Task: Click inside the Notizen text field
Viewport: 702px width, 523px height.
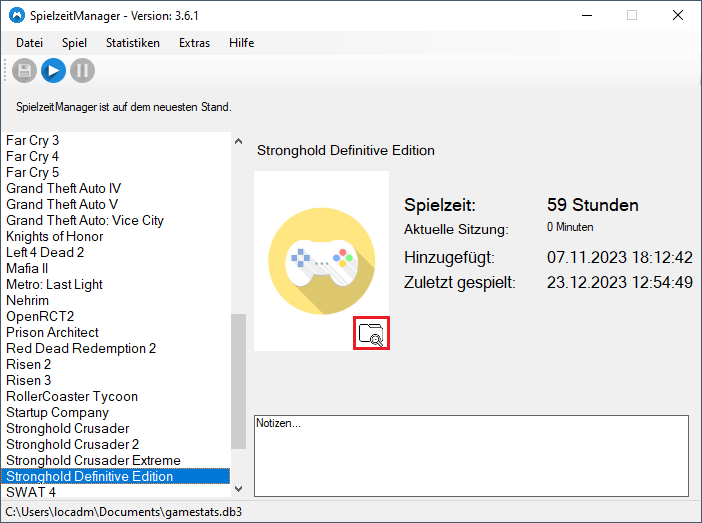Action: click(x=470, y=455)
